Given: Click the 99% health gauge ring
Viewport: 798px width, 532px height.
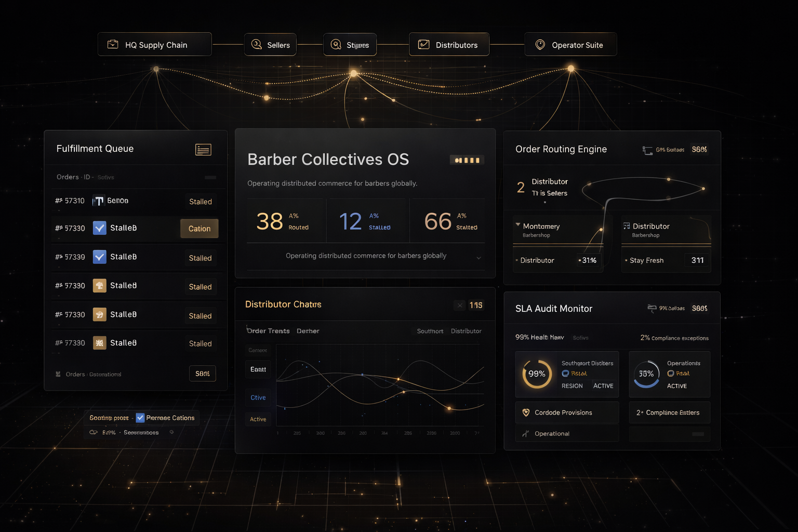Looking at the screenshot, I should click(x=536, y=374).
